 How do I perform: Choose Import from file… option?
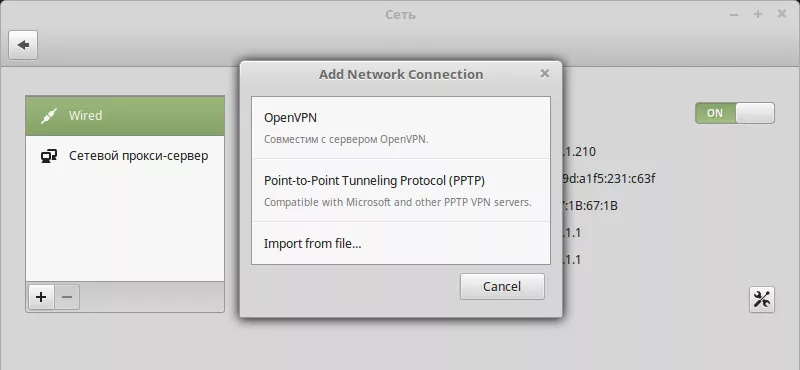click(401, 243)
